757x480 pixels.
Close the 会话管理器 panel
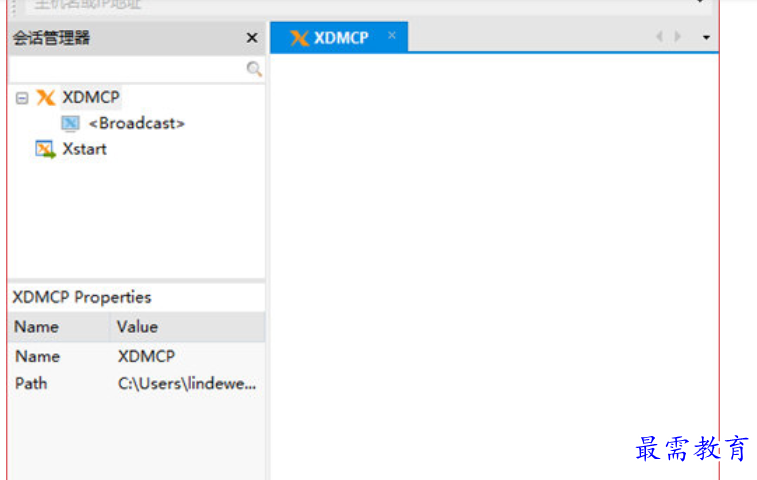(x=252, y=38)
